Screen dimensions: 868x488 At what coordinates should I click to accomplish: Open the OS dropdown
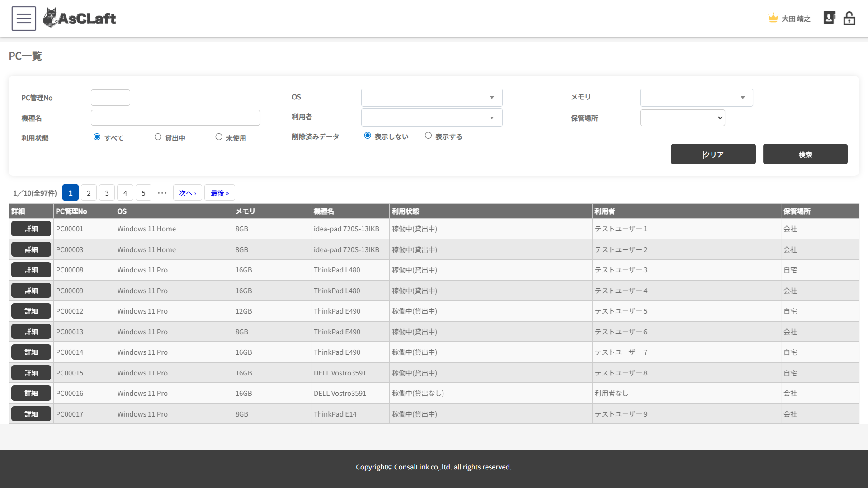pos(431,98)
